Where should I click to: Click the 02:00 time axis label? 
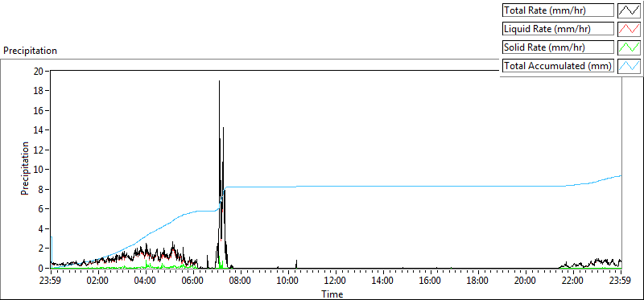(x=98, y=282)
